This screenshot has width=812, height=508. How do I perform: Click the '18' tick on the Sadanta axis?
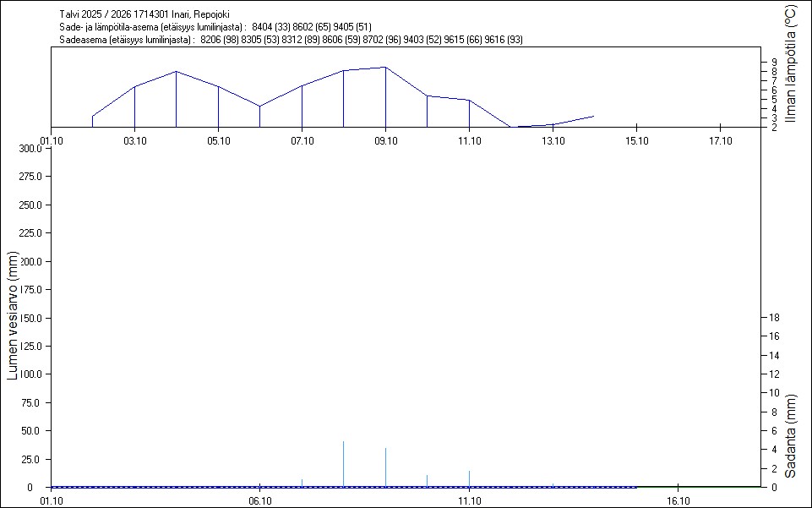[771, 318]
